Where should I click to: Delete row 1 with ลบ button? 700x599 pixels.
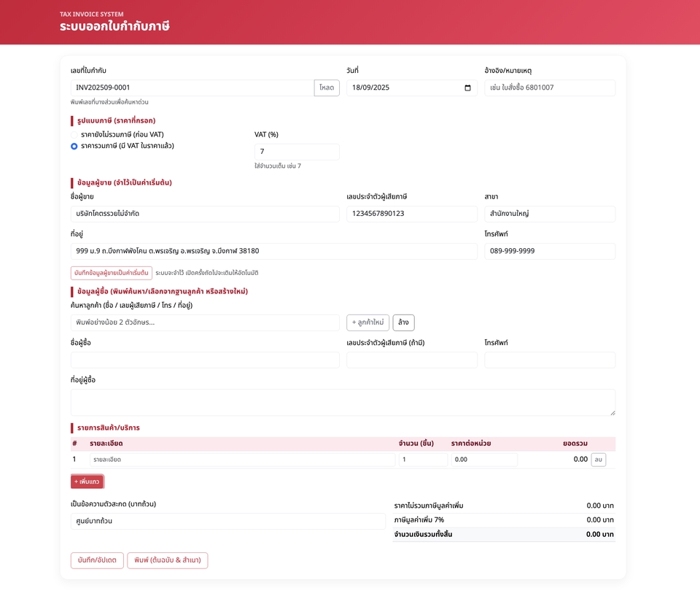(598, 460)
